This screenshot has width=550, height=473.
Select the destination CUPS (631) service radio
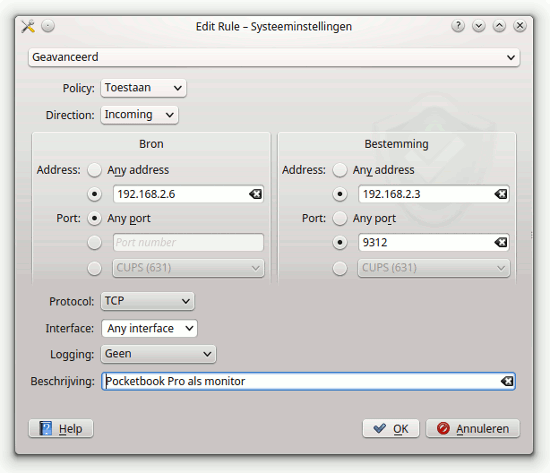click(x=340, y=268)
